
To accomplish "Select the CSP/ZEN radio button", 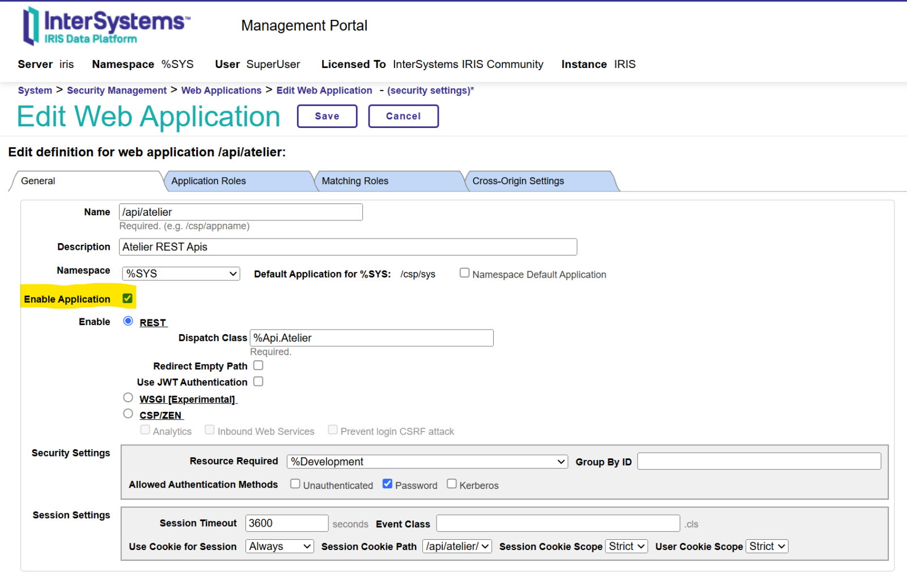I will click(x=128, y=414).
